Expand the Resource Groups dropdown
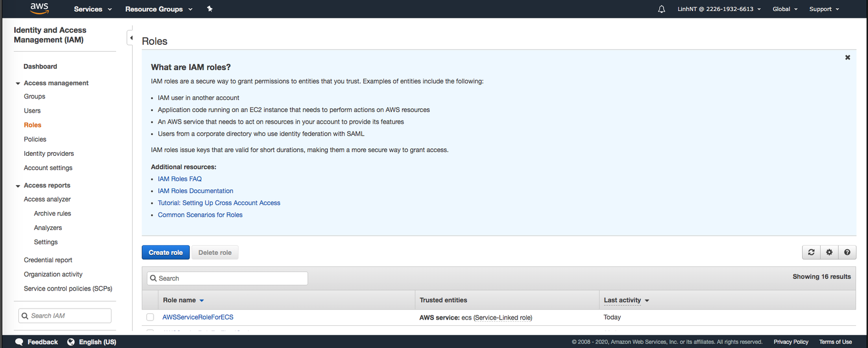The image size is (868, 348). tap(158, 9)
